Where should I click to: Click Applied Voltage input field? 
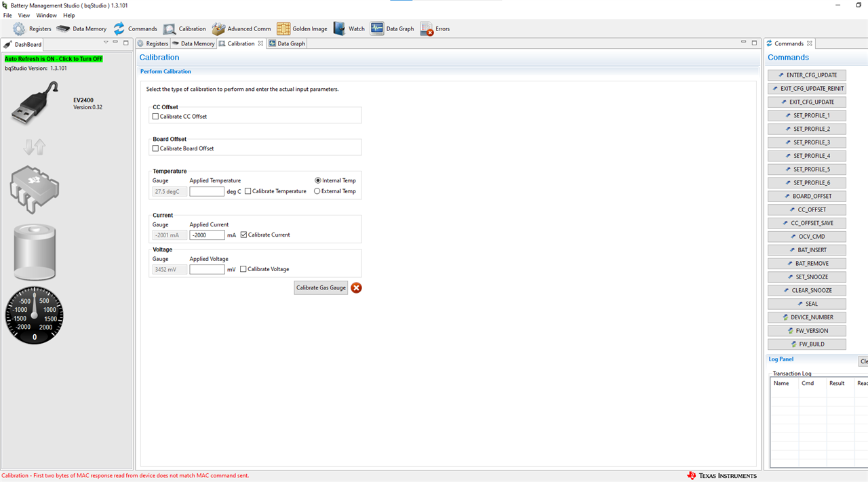click(x=207, y=269)
